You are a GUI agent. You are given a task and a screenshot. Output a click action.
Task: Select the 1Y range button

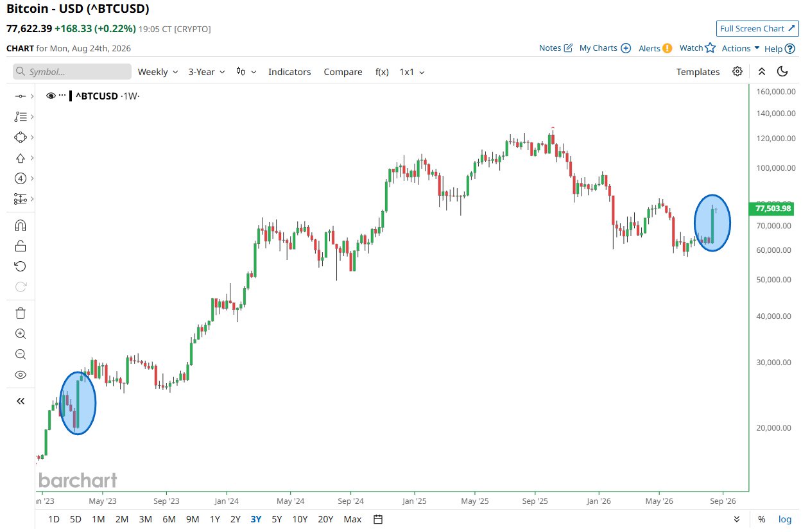(215, 519)
